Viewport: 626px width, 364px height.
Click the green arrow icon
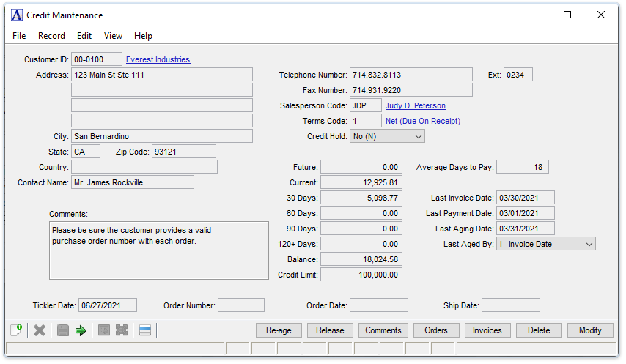[x=81, y=330]
